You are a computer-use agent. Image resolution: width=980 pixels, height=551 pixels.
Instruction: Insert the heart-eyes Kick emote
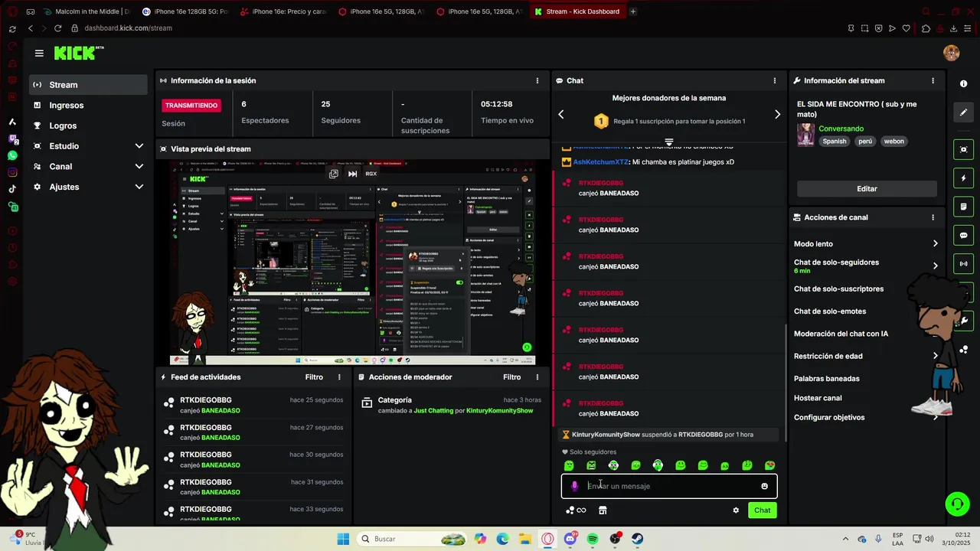point(769,465)
